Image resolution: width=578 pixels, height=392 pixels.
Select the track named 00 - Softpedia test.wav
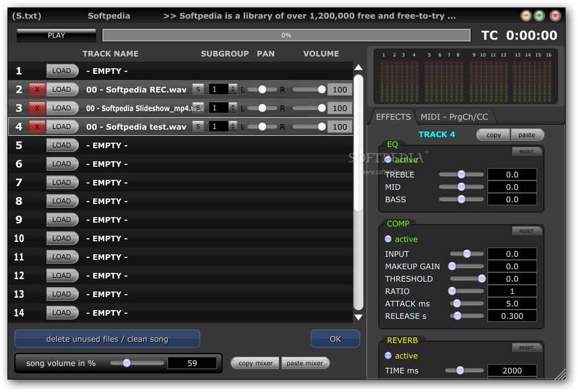[x=136, y=127]
